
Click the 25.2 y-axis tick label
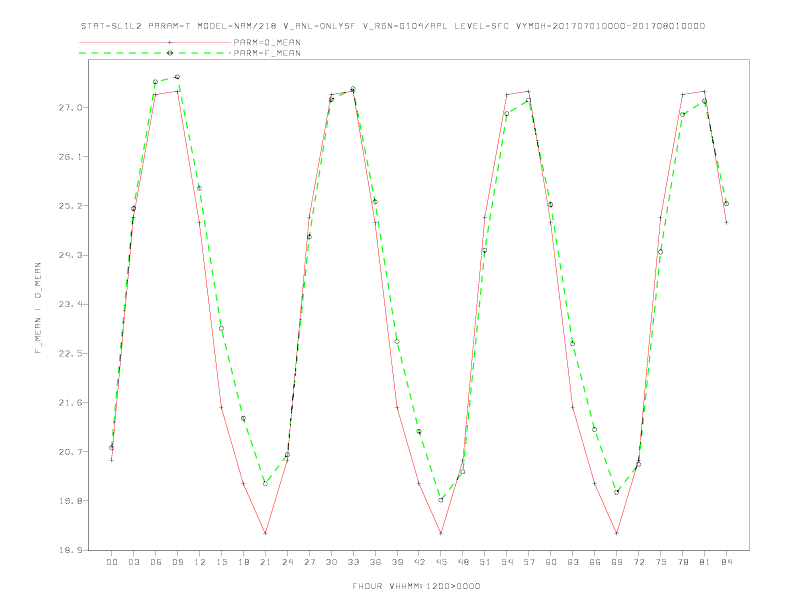pos(71,206)
